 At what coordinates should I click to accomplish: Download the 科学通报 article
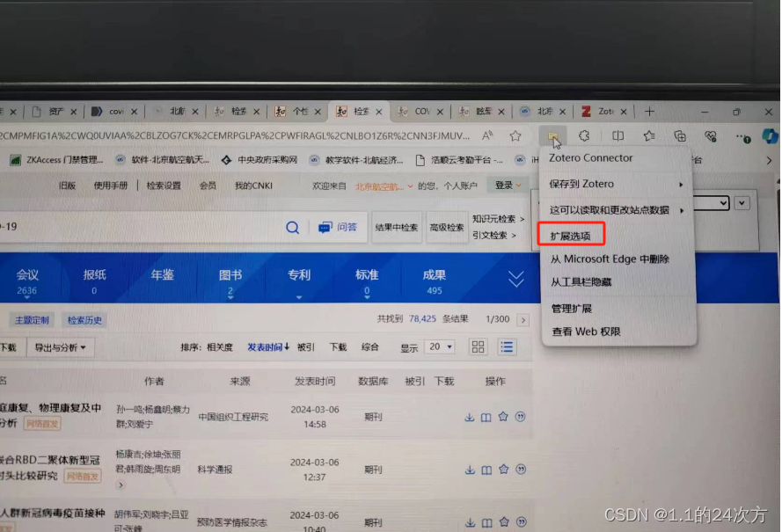pyautogui.click(x=470, y=470)
